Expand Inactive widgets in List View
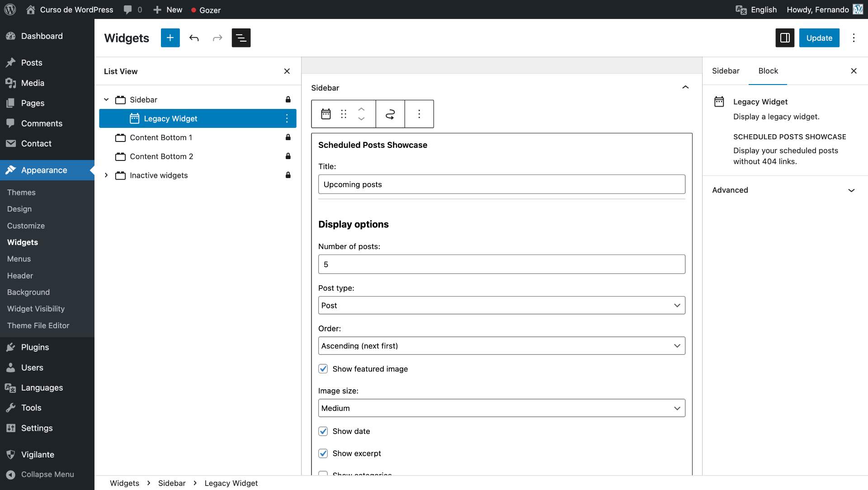Screen dimensions: 868x490 pyautogui.click(x=106, y=175)
